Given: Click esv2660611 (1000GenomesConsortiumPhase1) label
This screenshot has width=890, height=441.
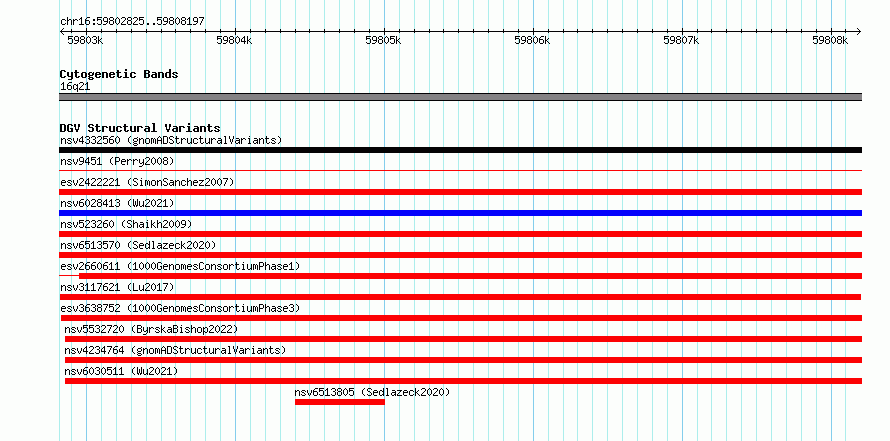Looking at the screenshot, I should click(180, 266).
